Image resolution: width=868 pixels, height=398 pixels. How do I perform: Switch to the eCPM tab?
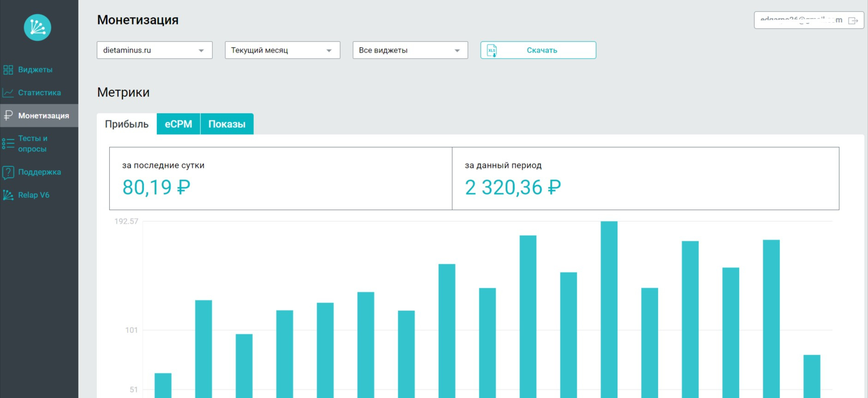(x=179, y=124)
